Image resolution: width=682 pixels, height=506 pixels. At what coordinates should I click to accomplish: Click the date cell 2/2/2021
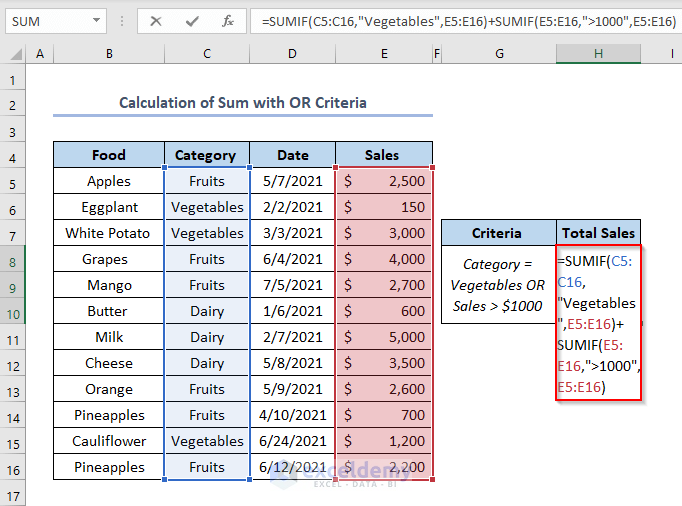coord(293,207)
